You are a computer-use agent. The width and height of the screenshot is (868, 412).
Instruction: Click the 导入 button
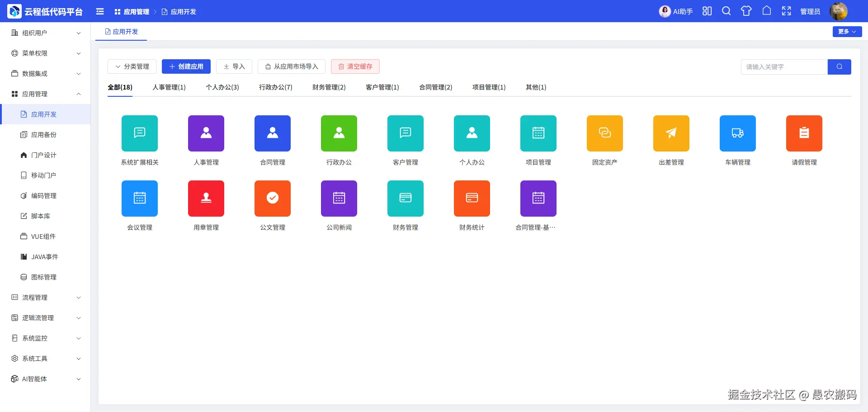(x=234, y=66)
